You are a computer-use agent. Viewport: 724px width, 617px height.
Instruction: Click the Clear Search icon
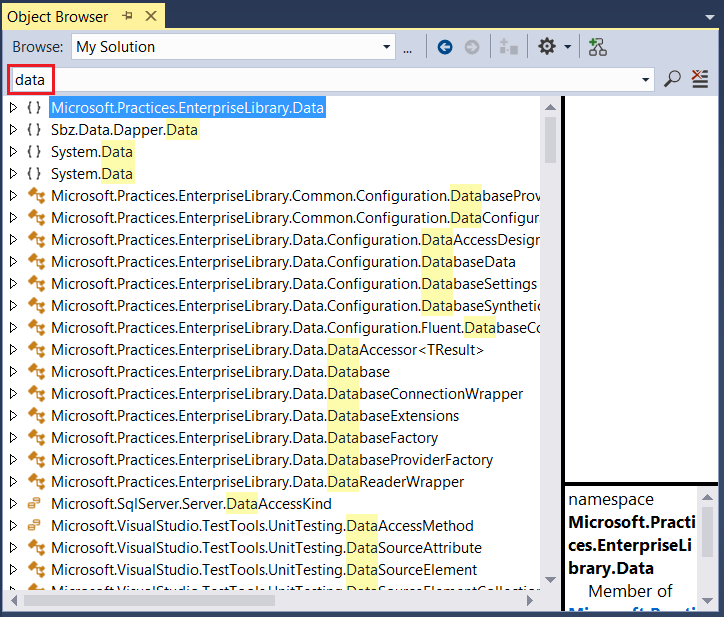click(x=700, y=79)
